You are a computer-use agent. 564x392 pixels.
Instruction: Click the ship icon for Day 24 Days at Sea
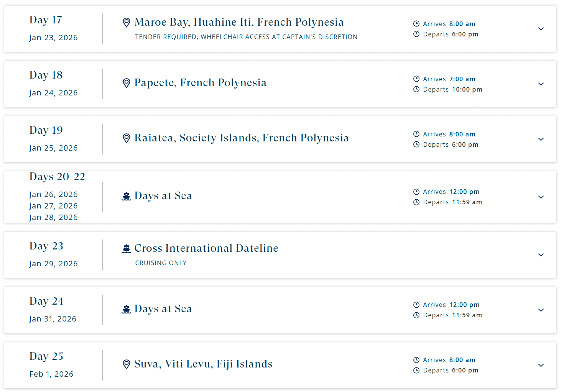pyautogui.click(x=126, y=309)
